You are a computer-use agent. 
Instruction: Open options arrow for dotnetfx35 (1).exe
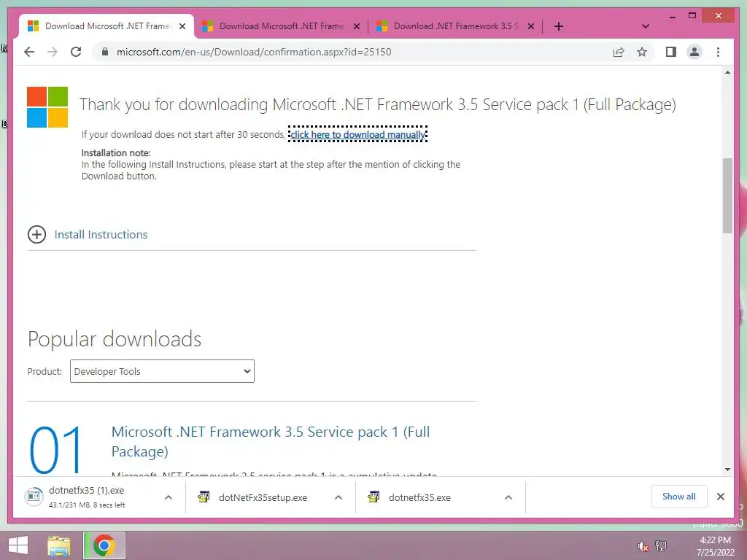pos(169,497)
